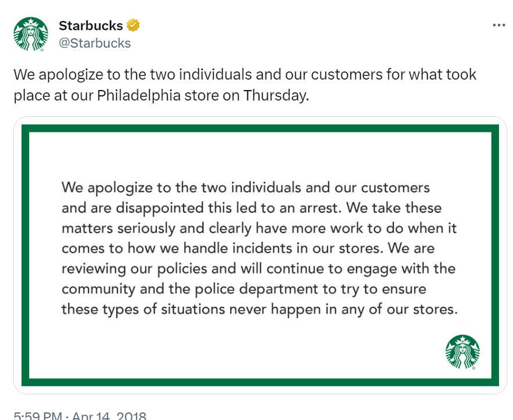Open the Starbucks display name link
This screenshot has height=420, width=513.
(x=91, y=26)
